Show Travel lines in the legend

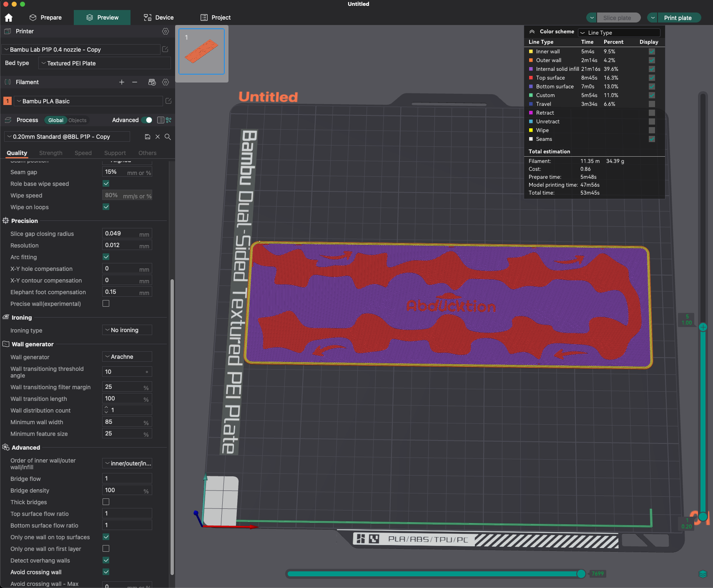click(x=652, y=104)
